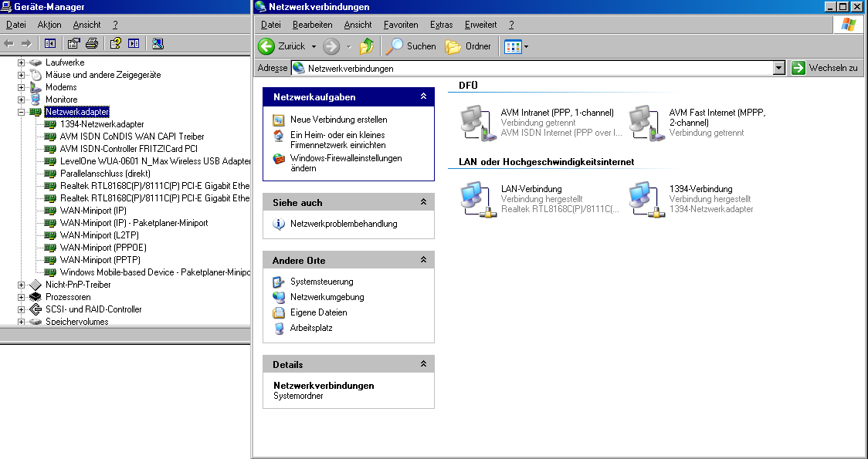Viewport: 868px width, 459px height.
Task: Collapse the Netzwerkaufgaben panel chevron
Action: 423,96
